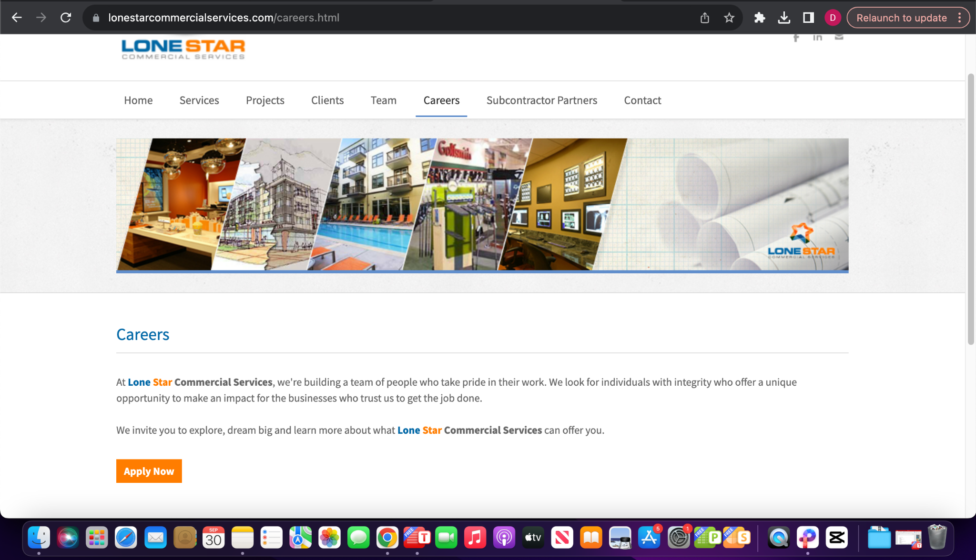Screen dimensions: 976x560
Task: Go to the Home menu item
Action: [x=138, y=100]
